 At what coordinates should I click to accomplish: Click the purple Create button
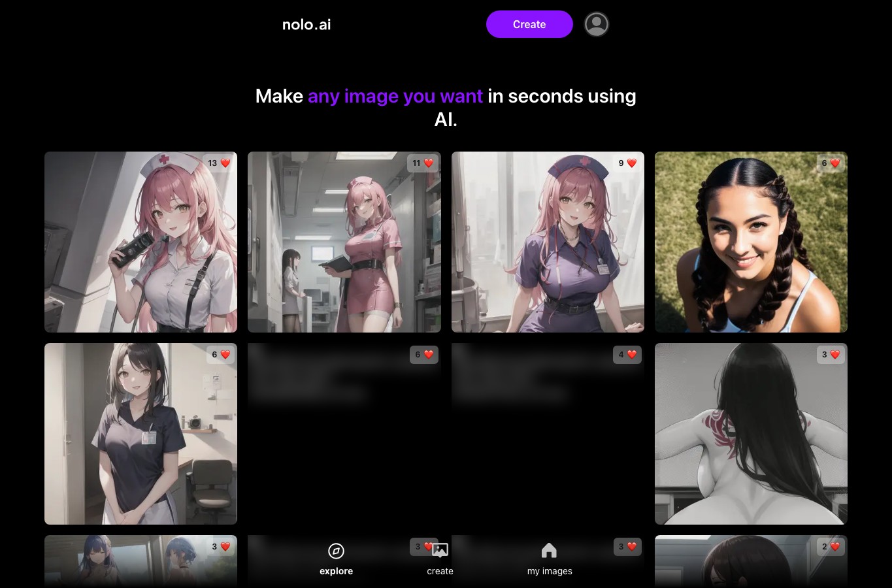(529, 24)
